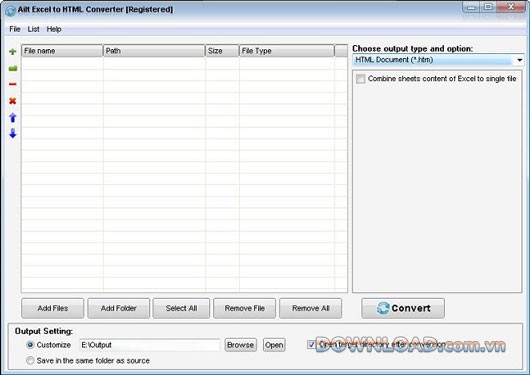Click the green add-folder sidebar icon
Viewport: 530px width, 375px height.
(x=13, y=68)
